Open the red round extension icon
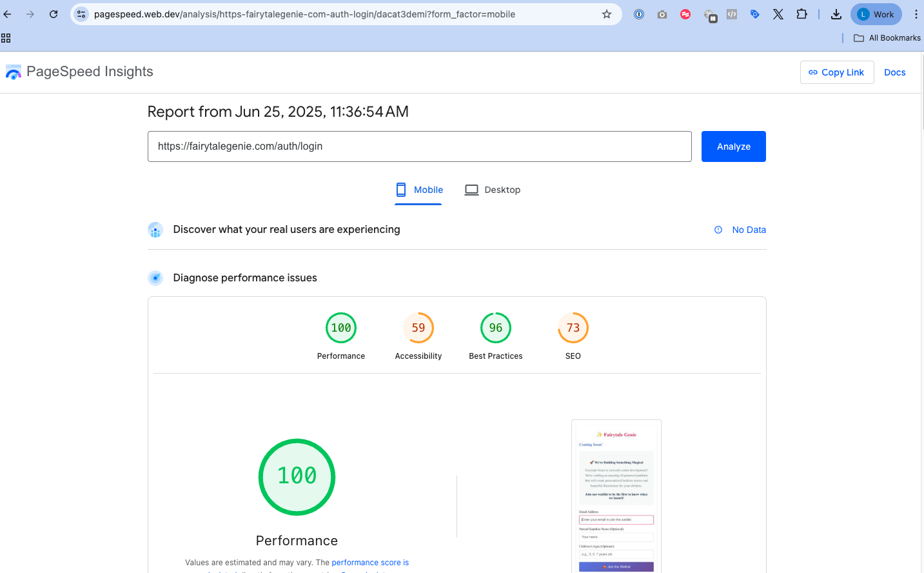Viewport: 924px width, 573px height. pyautogui.click(x=685, y=14)
